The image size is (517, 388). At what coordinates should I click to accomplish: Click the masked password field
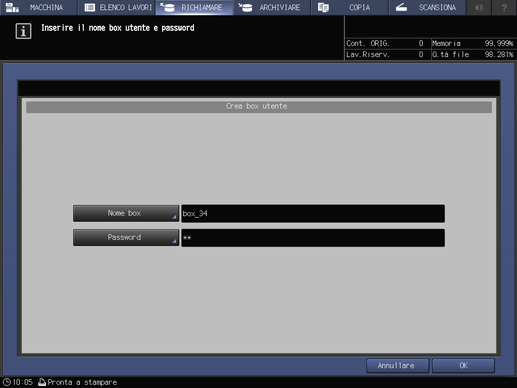point(313,238)
